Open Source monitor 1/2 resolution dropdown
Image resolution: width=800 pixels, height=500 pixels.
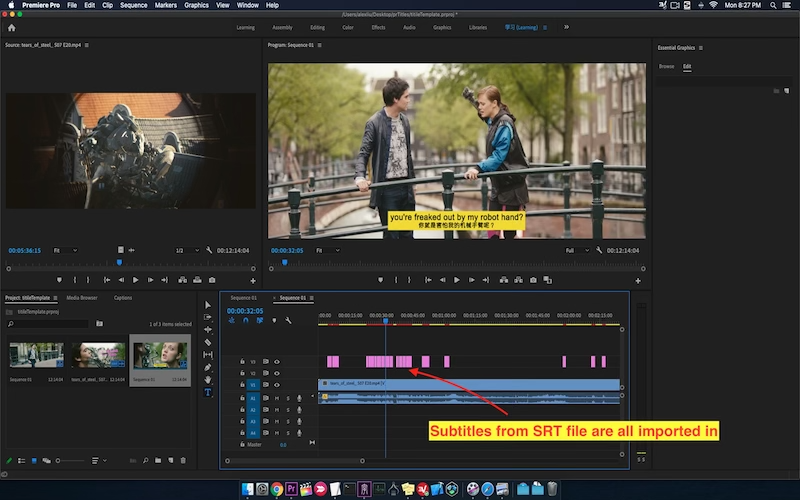(187, 251)
